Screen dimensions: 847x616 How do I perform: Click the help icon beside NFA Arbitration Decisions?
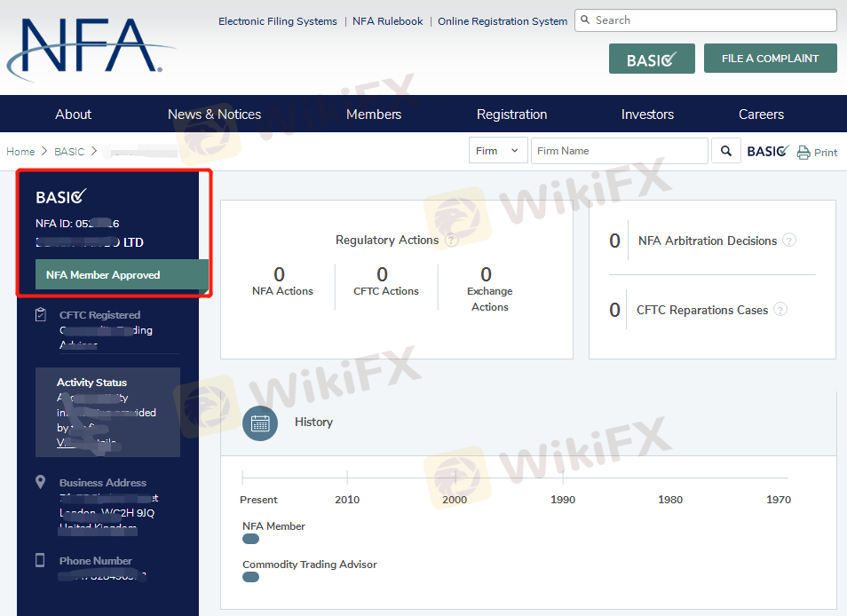(789, 241)
